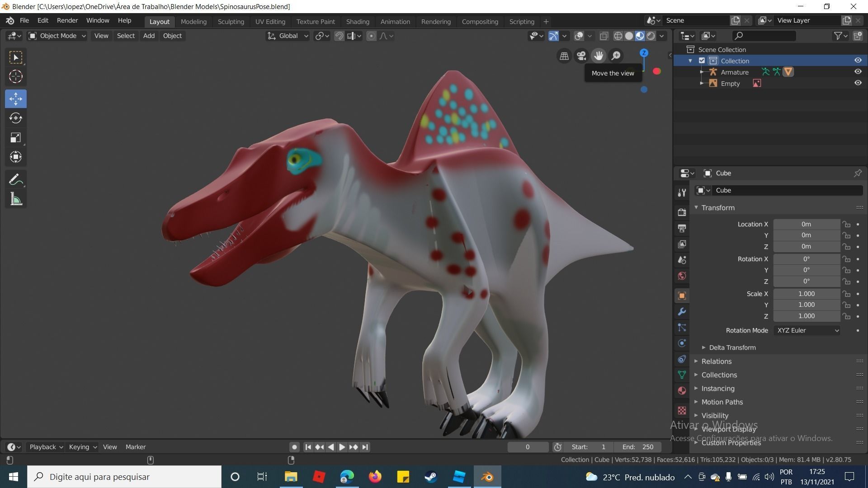The height and width of the screenshot is (488, 868).
Task: Lock the Location X value
Action: click(846, 224)
